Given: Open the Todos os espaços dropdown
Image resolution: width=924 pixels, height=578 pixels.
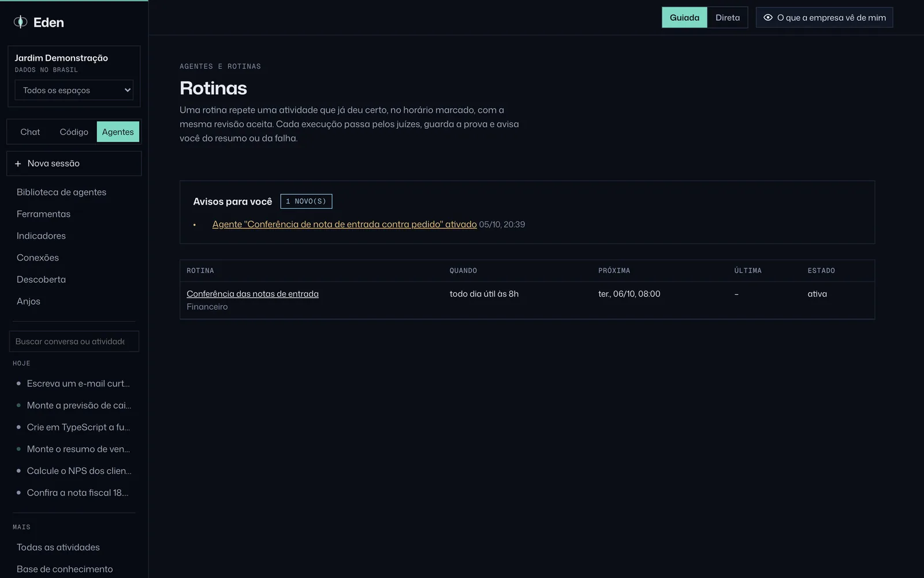Looking at the screenshot, I should pos(74,90).
